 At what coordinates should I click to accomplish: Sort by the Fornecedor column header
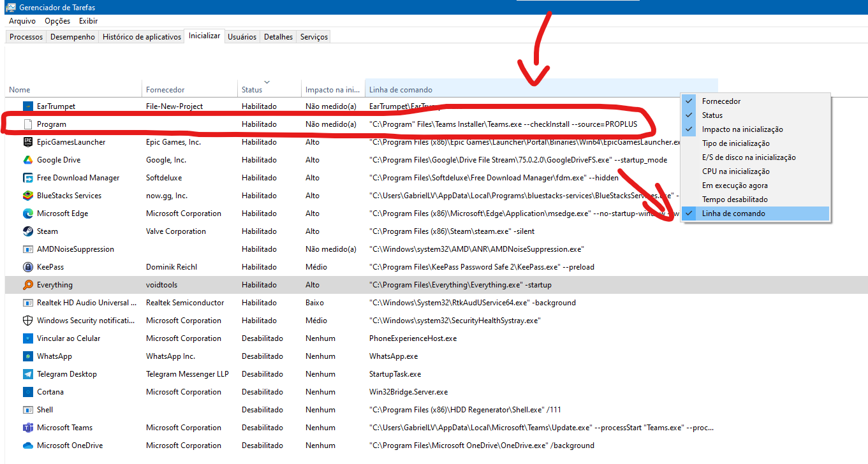pos(189,89)
